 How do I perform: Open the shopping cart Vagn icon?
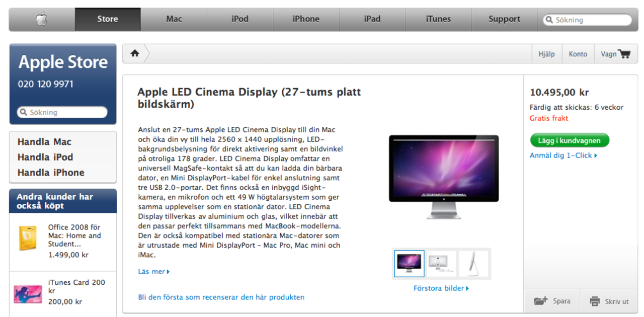pos(624,54)
